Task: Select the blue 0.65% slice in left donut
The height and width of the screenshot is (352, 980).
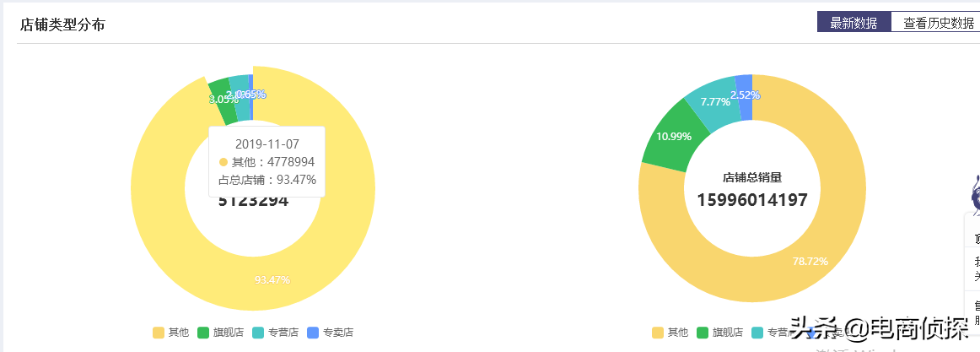Action: 250,97
